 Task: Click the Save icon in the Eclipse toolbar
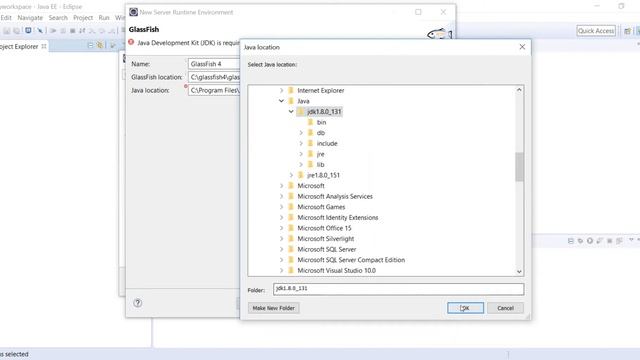7,31
